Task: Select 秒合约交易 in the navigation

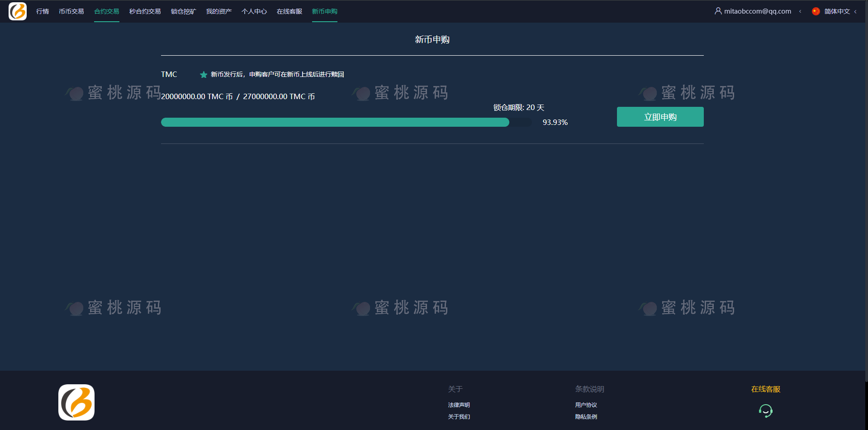Action: pyautogui.click(x=145, y=11)
